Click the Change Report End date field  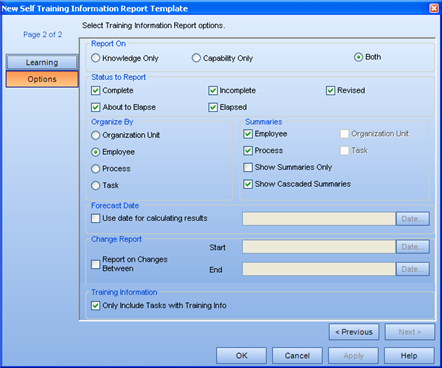[319, 269]
